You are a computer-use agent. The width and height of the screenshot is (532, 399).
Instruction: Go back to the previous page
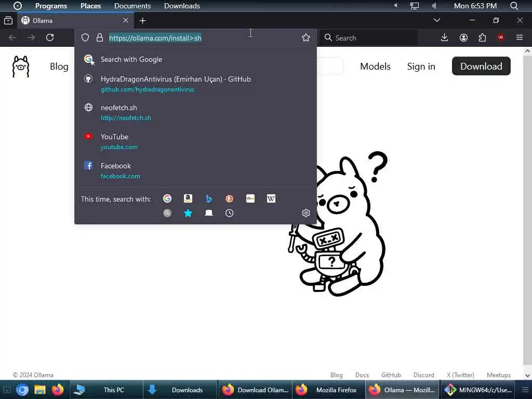tap(12, 37)
